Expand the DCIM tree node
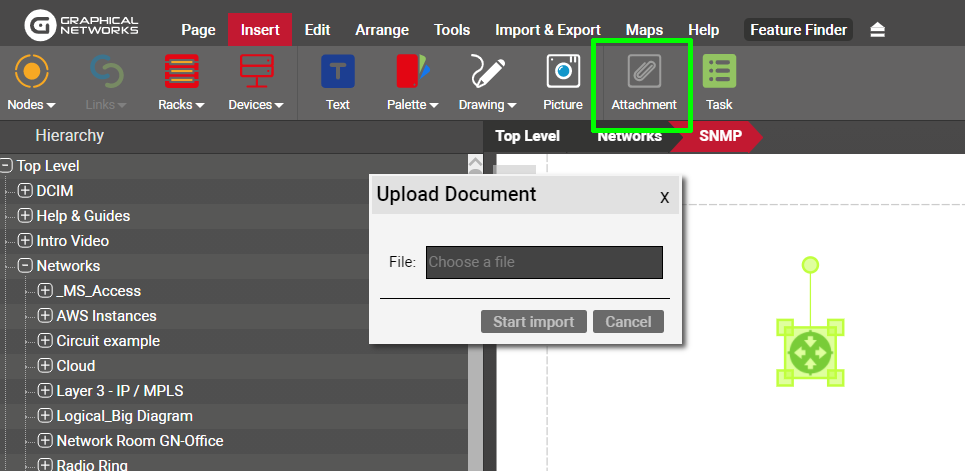 (x=26, y=191)
